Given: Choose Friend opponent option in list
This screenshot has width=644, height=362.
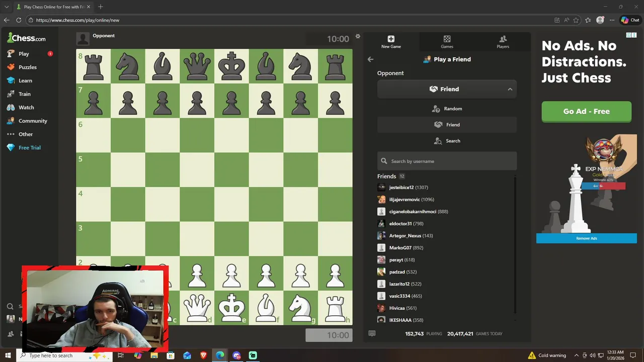Looking at the screenshot, I should pos(447,125).
